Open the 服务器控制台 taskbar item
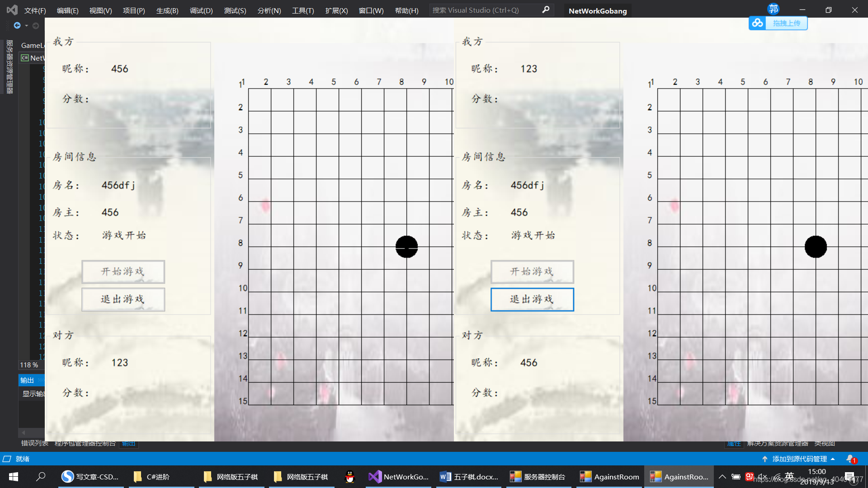The height and width of the screenshot is (488, 868). click(x=538, y=477)
